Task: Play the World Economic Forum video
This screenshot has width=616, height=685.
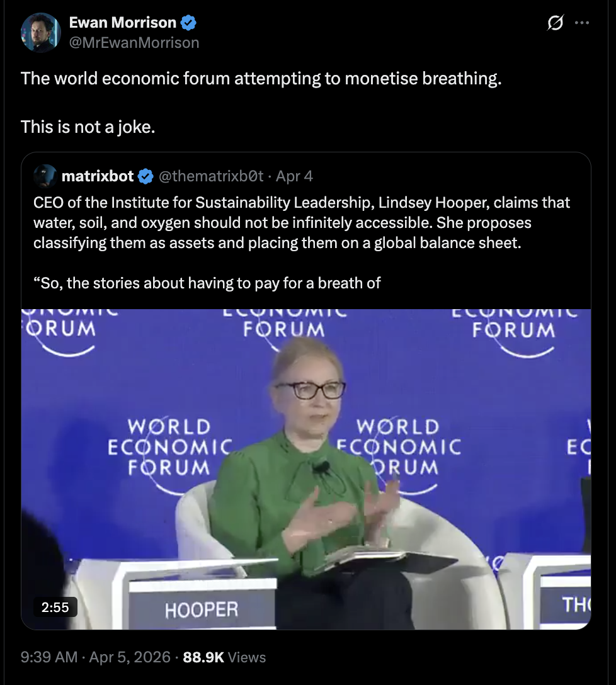Action: [306, 468]
